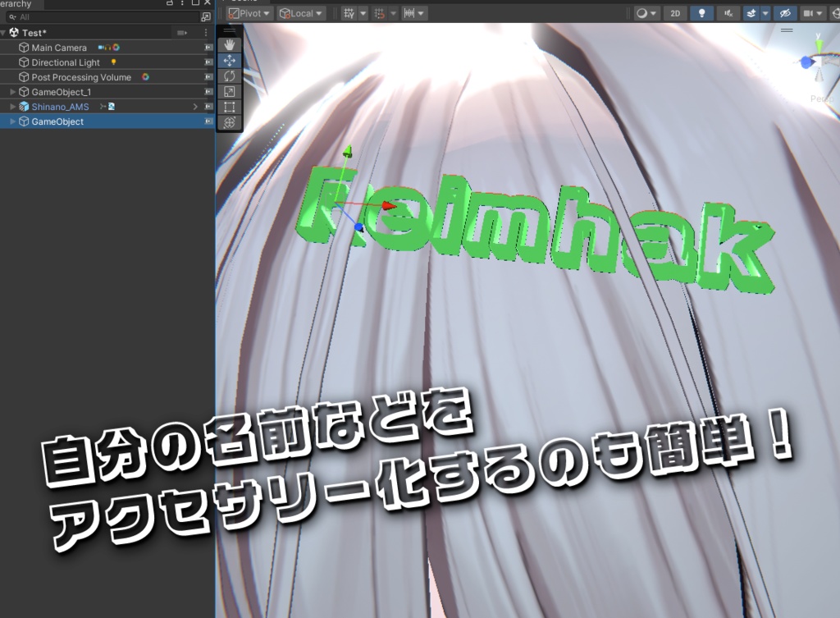The width and height of the screenshot is (840, 618).
Task: Activate the Rotate tool
Action: tap(230, 76)
